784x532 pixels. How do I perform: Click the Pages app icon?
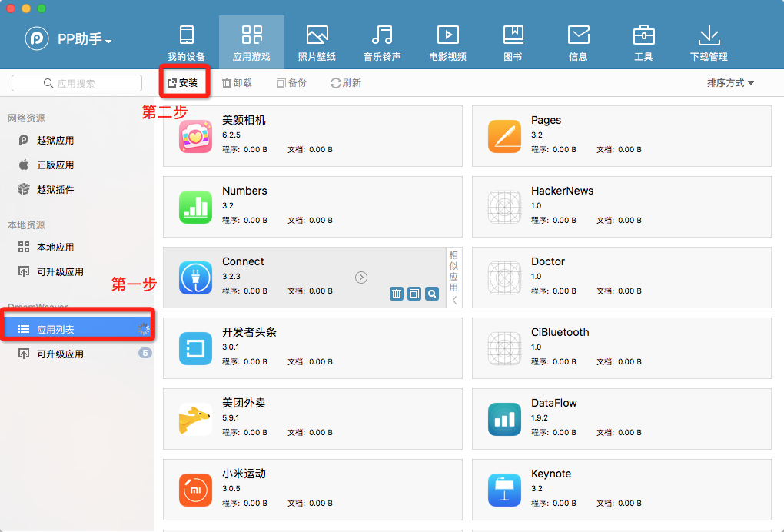click(504, 136)
